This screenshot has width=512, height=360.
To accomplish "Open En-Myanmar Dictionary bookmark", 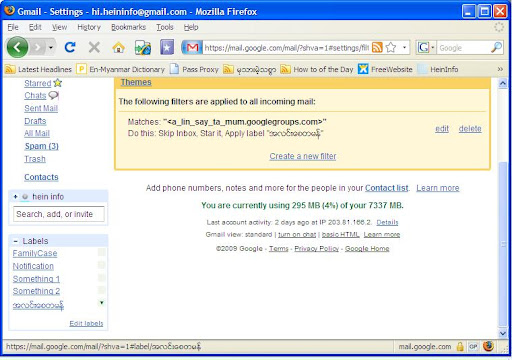I will (121, 69).
